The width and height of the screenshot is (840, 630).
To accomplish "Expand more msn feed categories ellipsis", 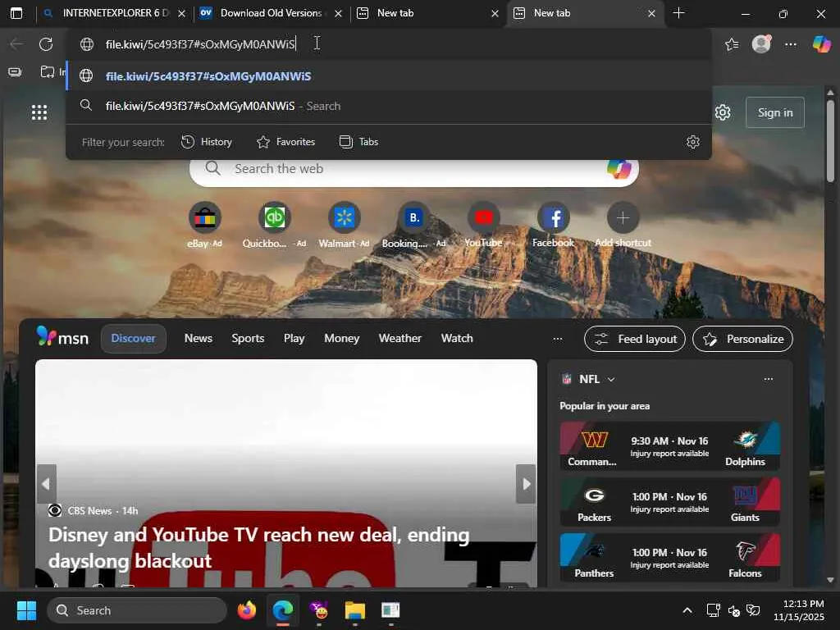I will coord(558,339).
